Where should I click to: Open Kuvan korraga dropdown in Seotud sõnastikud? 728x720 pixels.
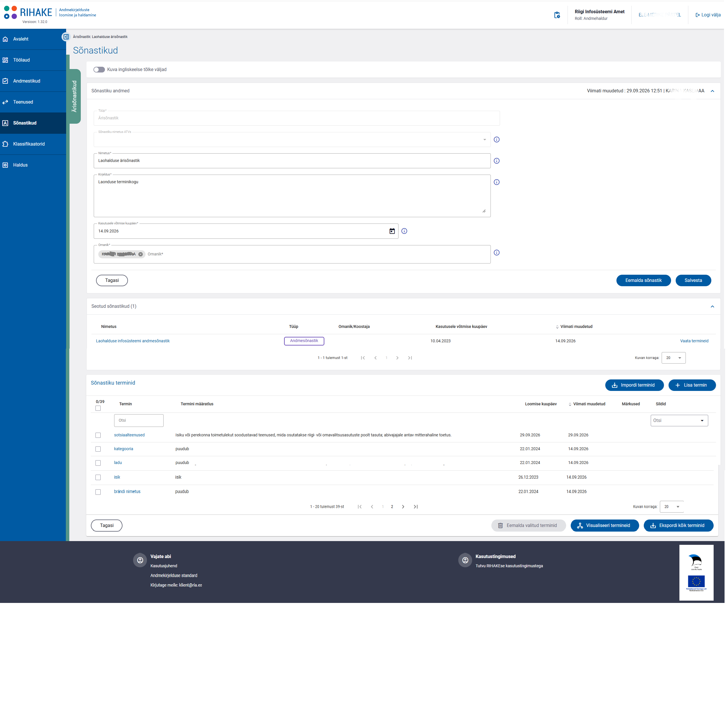click(673, 358)
